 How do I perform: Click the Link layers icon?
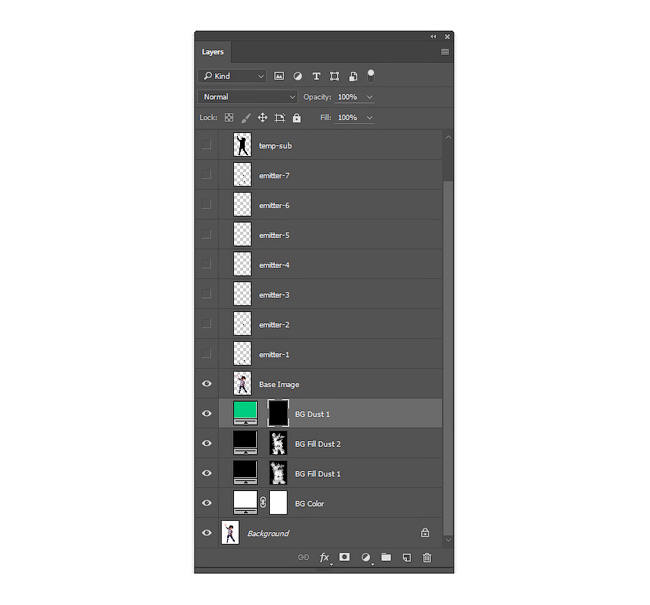[303, 557]
